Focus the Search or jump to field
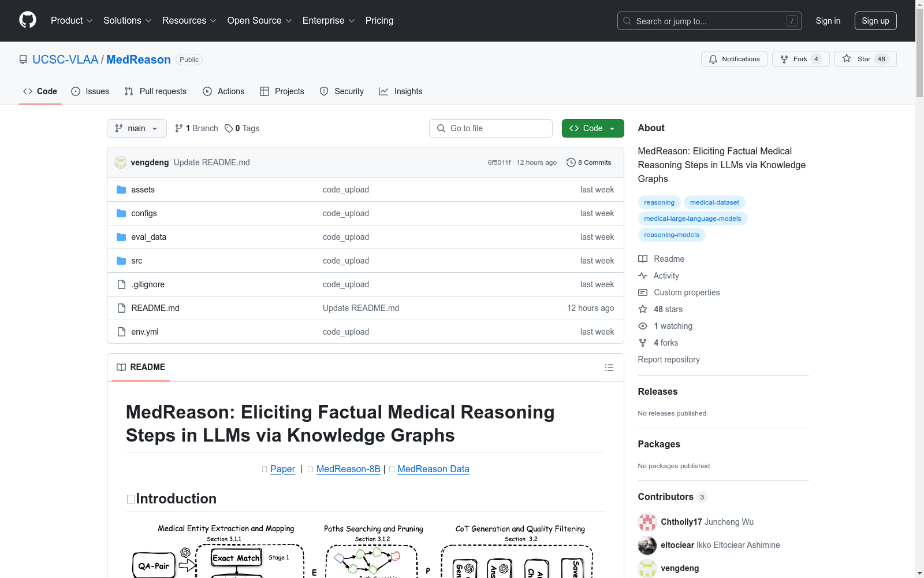 tap(709, 21)
